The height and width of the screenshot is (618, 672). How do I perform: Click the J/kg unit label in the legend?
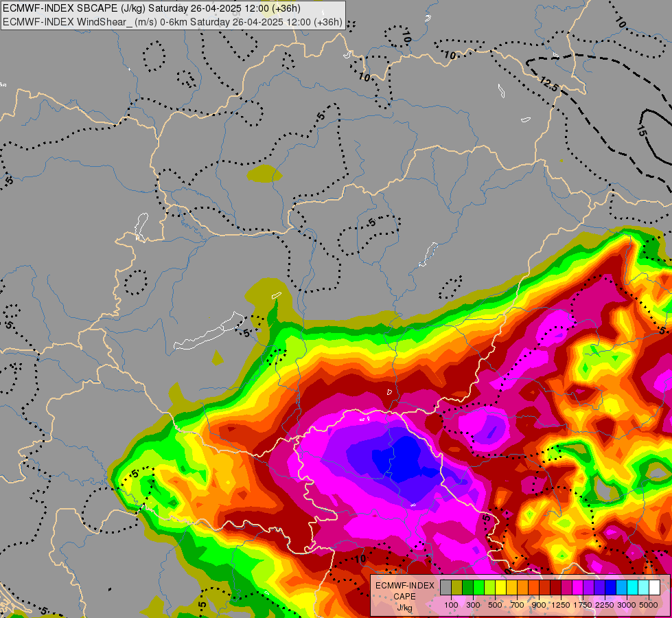coord(405,608)
